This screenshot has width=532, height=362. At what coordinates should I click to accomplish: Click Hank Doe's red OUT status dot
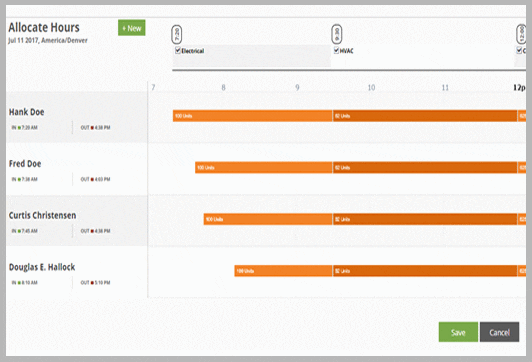(x=92, y=128)
